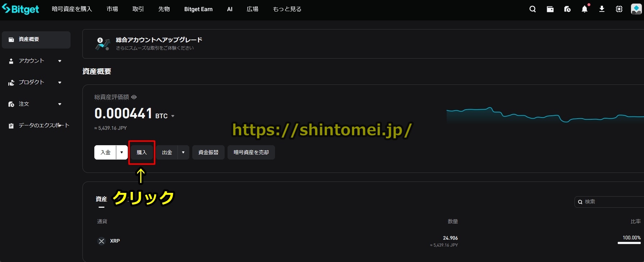Click the 購入 button
The height and width of the screenshot is (262, 644).
142,152
